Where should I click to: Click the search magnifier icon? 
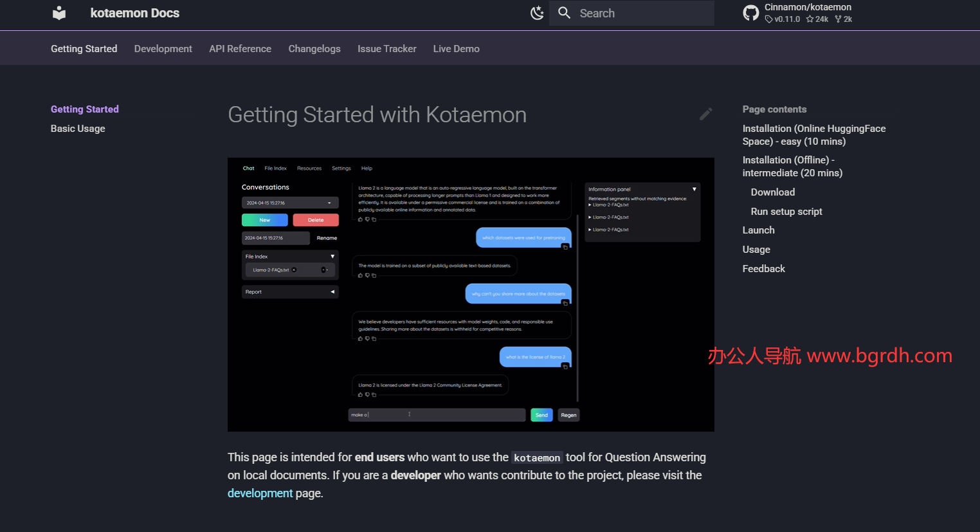tap(564, 13)
